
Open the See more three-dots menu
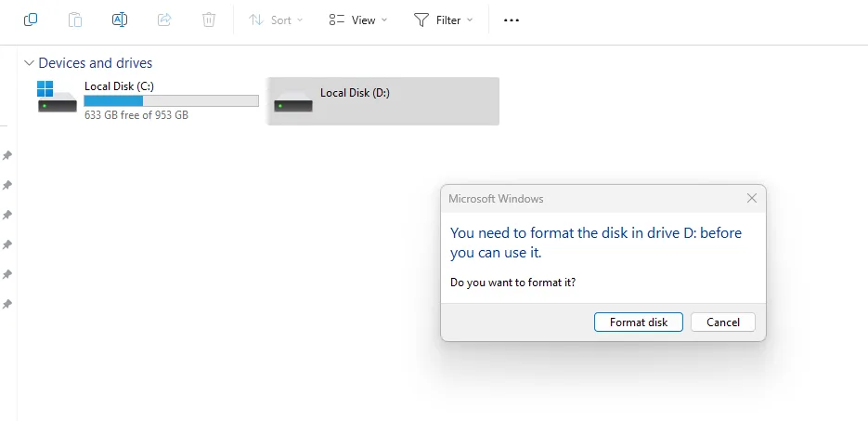[512, 20]
